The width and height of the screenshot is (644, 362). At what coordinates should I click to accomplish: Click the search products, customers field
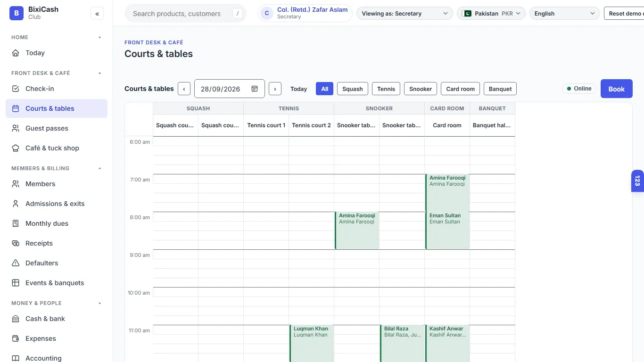tap(185, 14)
